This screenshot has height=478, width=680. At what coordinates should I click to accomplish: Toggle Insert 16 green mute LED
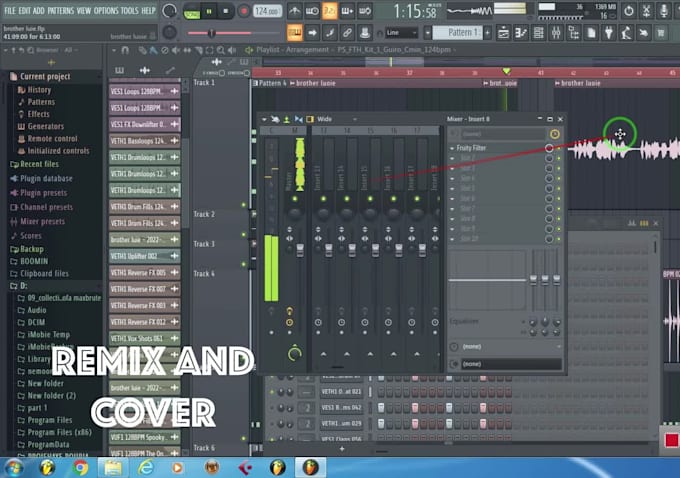pyautogui.click(x=393, y=199)
